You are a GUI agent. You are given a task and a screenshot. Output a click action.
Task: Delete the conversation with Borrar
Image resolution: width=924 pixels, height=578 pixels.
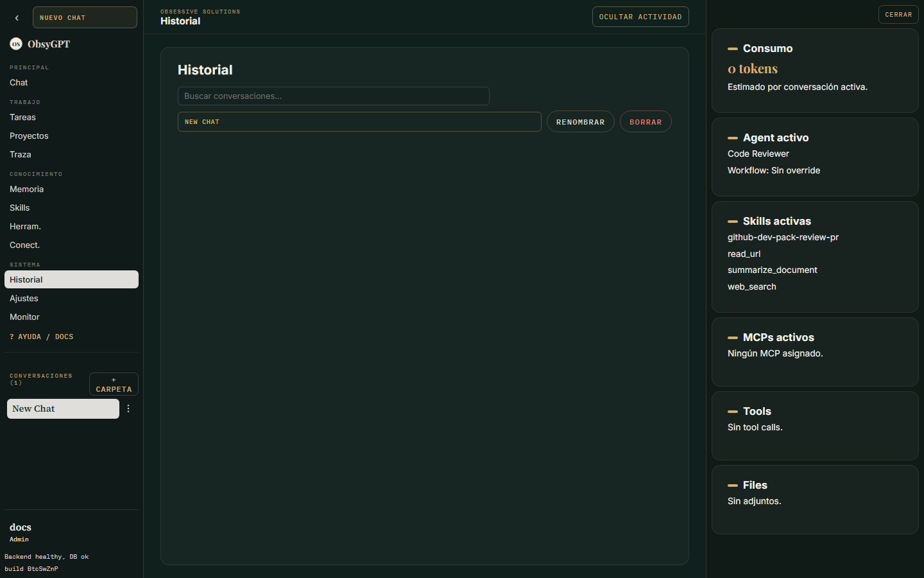pyautogui.click(x=646, y=122)
